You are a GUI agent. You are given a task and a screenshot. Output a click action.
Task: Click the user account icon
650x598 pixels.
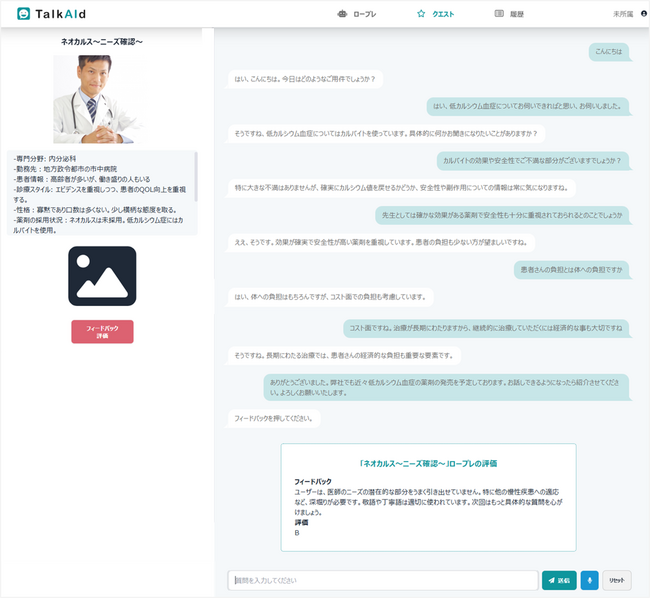[643, 14]
